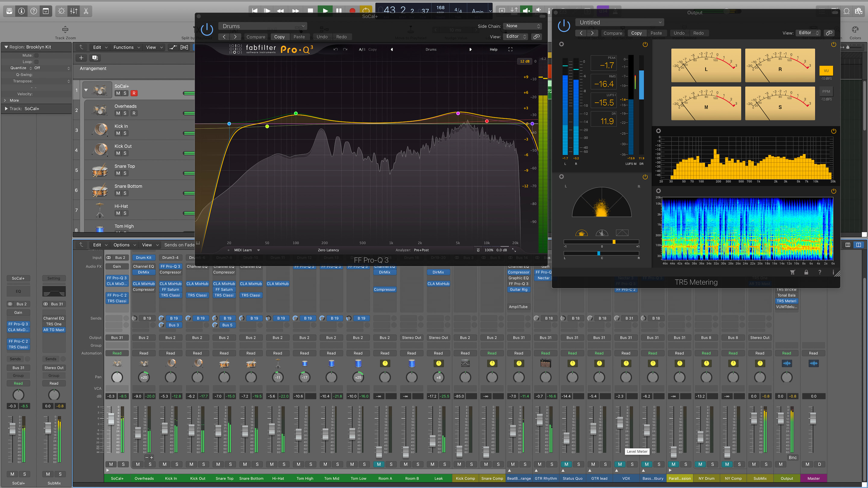Image resolution: width=868 pixels, height=488 pixels.
Task: Solo the Snare Top track in the track list
Action: click(125, 174)
